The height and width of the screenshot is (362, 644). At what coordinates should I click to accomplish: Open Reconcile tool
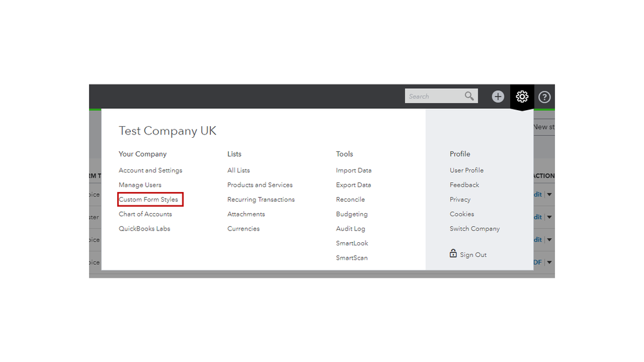[x=350, y=200]
